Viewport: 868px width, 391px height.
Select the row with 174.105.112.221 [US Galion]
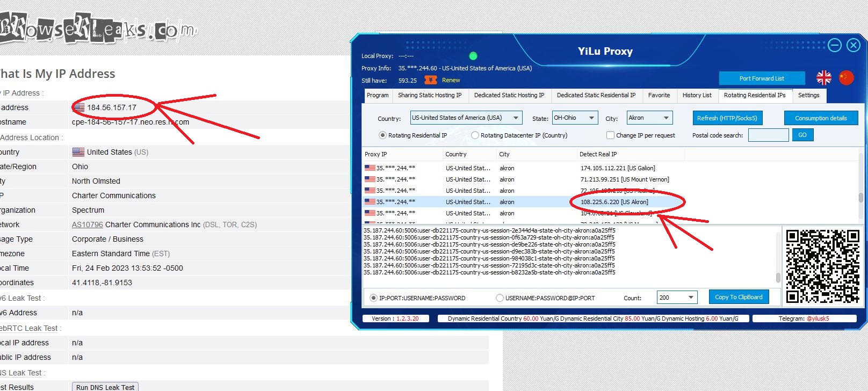(610, 168)
